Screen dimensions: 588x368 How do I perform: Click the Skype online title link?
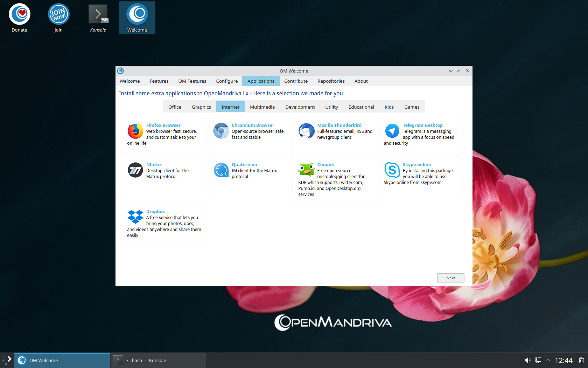417,164
